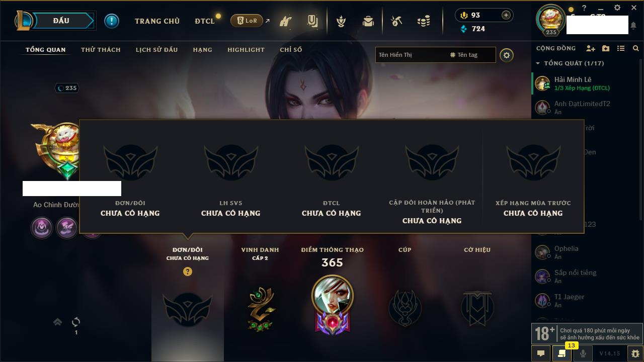Expand the profile chevron above level counter
Image resolution: width=644 pixels, height=362 pixels.
coord(57,322)
